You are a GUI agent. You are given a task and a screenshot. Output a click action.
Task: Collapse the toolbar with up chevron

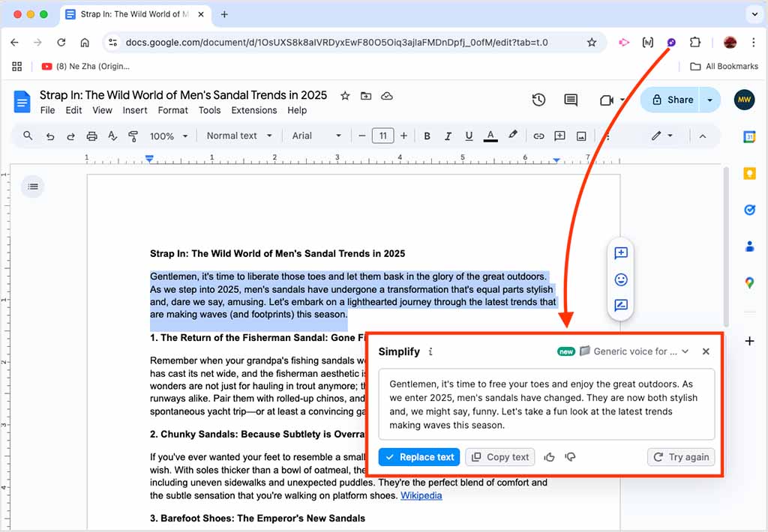[702, 136]
